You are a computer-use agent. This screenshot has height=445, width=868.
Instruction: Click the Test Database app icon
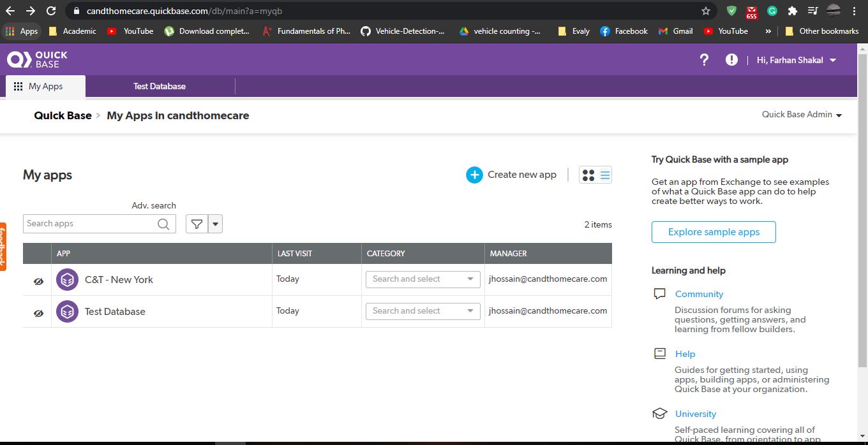point(67,311)
